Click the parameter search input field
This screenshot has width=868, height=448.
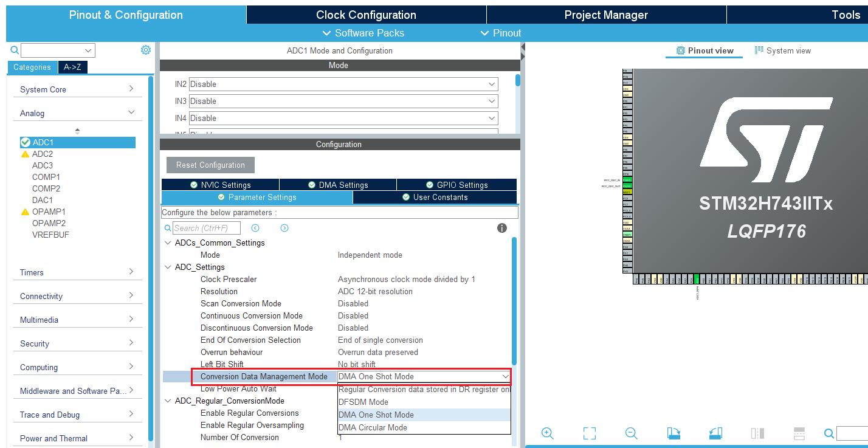[x=207, y=228]
